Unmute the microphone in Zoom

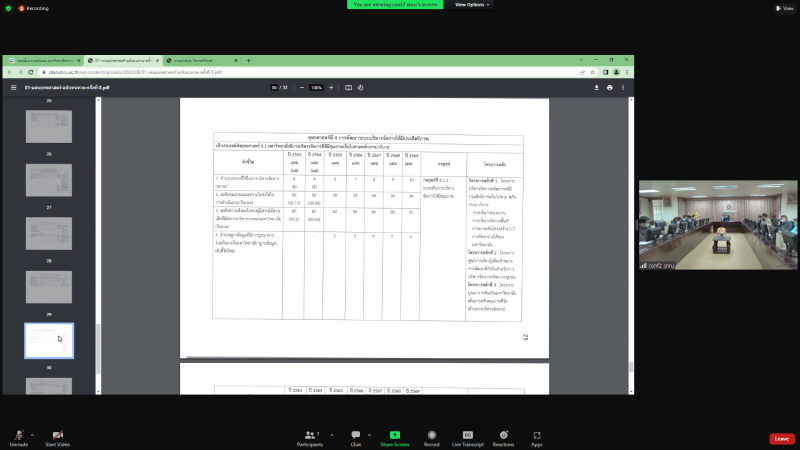point(18,435)
